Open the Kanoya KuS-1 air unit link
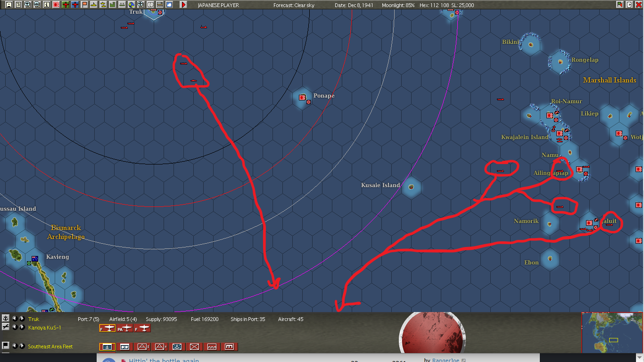Viewport: 644px width, 362px height. tap(44, 328)
